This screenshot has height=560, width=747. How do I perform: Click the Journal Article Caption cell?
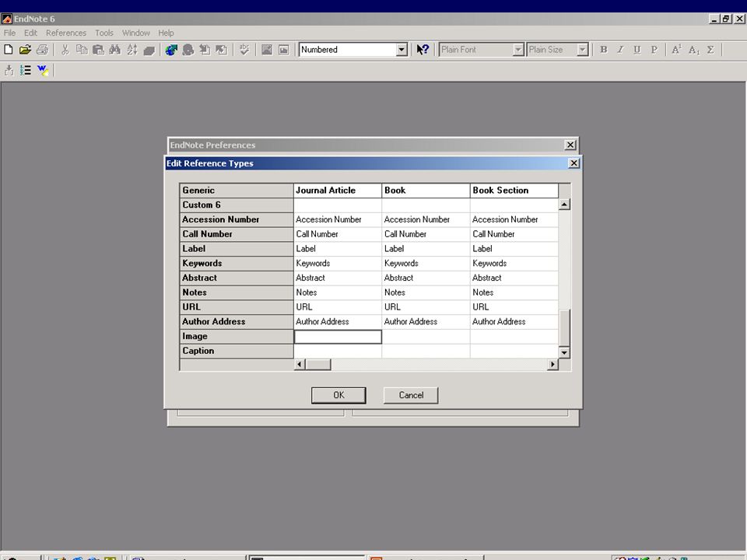point(338,351)
